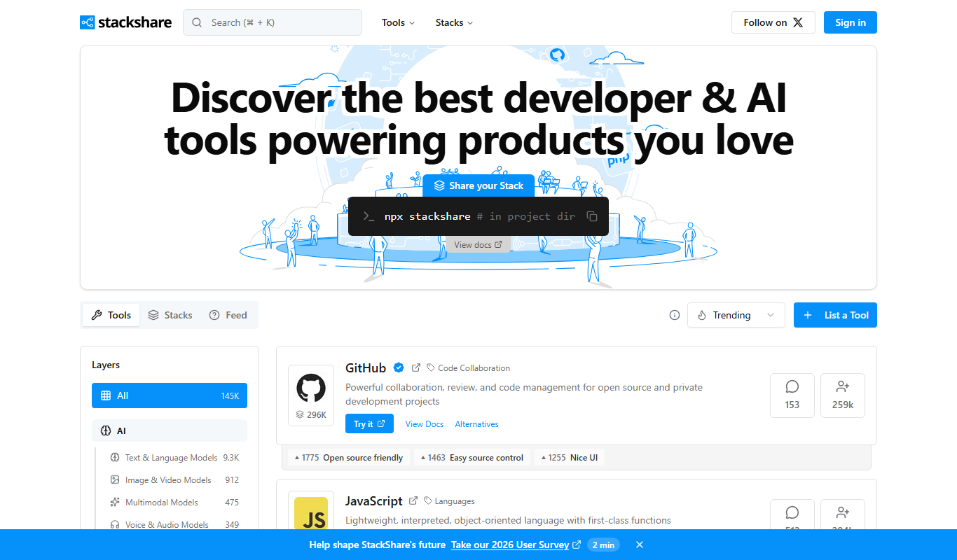Click GitHub's Try it button

coord(369,423)
